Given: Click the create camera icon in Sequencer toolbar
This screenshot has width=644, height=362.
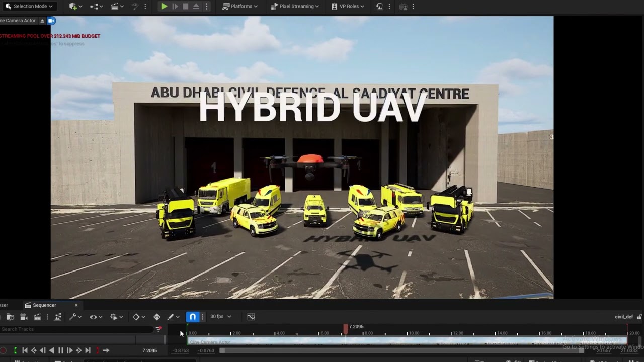Looking at the screenshot, I should click(x=24, y=317).
